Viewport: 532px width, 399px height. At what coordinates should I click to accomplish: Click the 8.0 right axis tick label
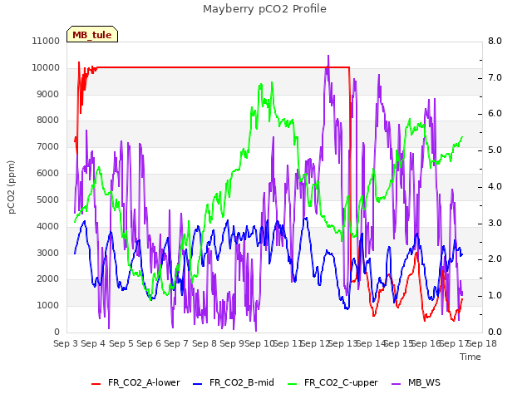coord(495,41)
